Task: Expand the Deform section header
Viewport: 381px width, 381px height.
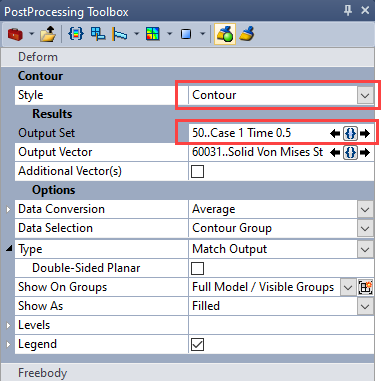Action: pos(188,57)
